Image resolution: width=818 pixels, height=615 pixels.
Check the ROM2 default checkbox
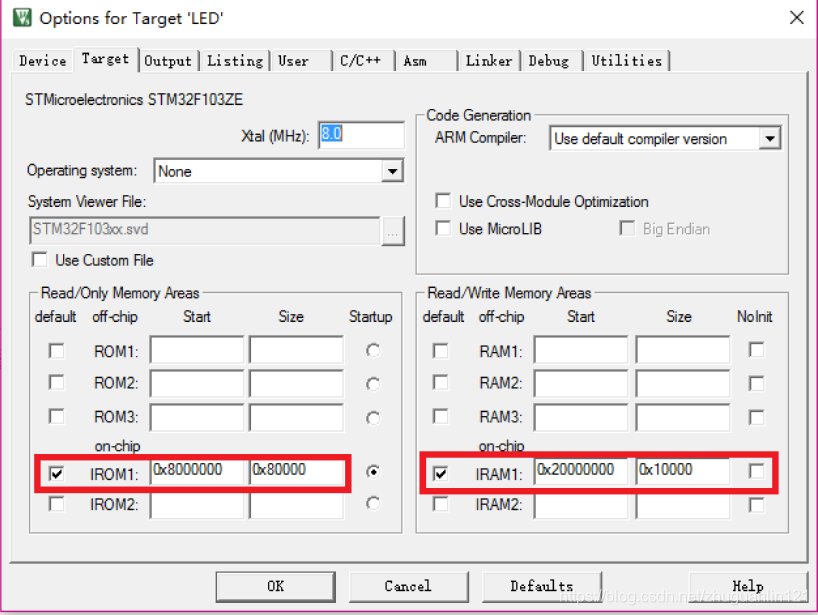[x=56, y=382]
